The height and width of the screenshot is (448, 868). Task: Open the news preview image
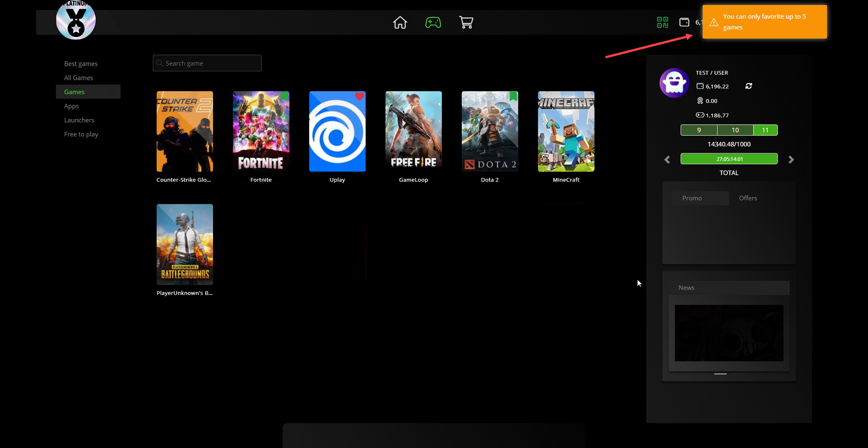[x=729, y=333]
